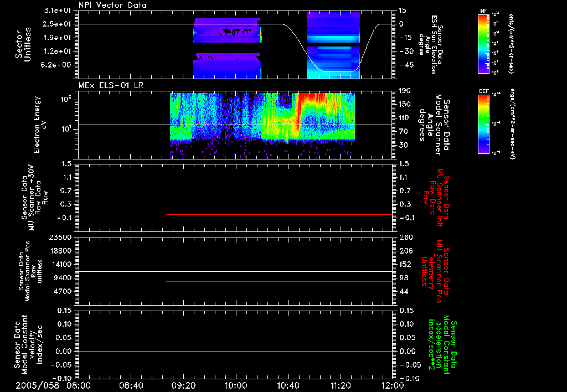Screen dimensions: 567x392
Task: Click the "MEx ELS-01 LR" panel title
Action: coord(111,85)
